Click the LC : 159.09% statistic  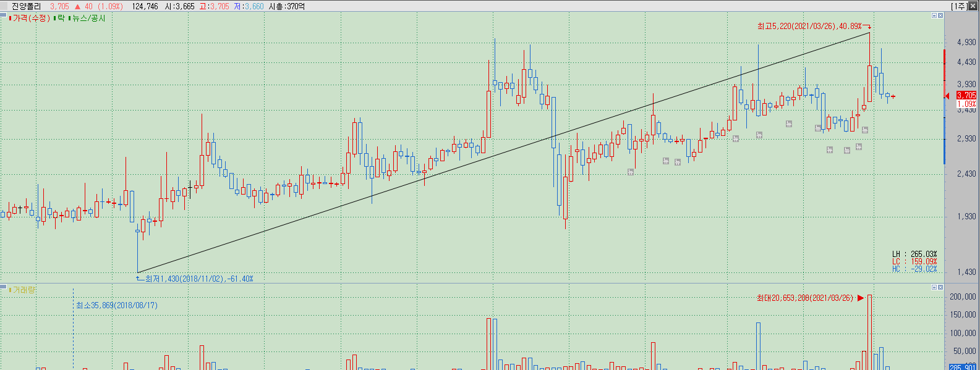[914, 262]
